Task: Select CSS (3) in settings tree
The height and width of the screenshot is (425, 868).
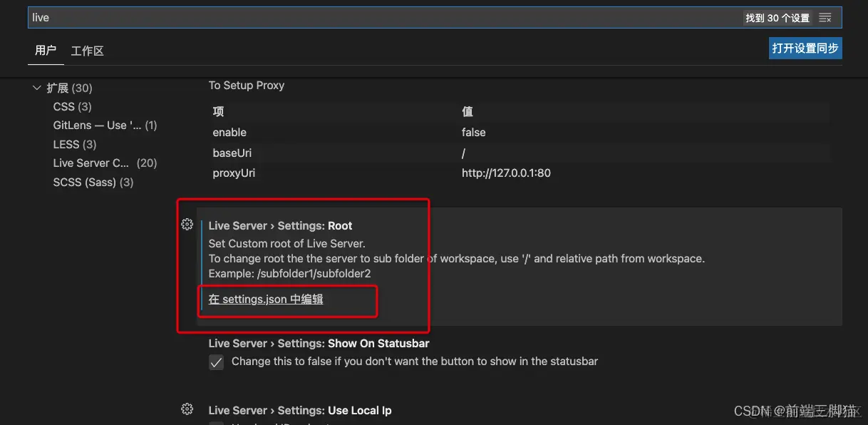Action: [x=72, y=106]
